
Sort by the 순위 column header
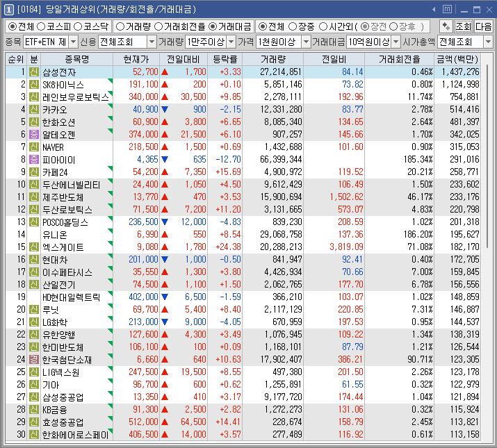[16, 59]
